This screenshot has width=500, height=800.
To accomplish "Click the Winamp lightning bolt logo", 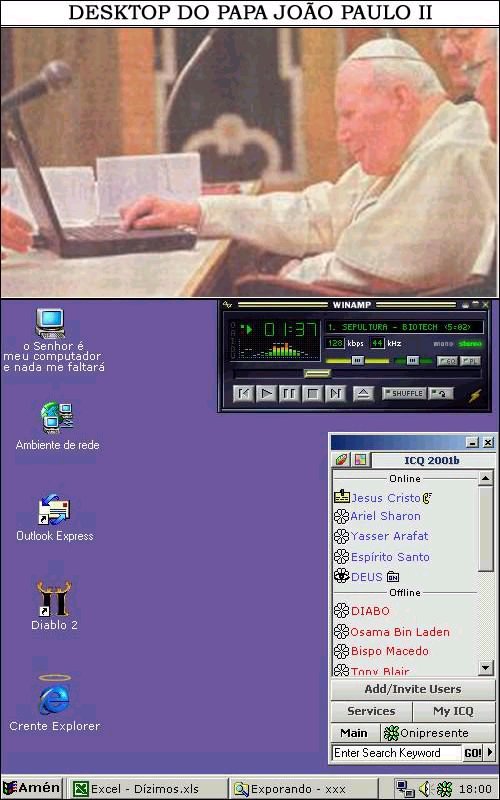I will (x=475, y=395).
